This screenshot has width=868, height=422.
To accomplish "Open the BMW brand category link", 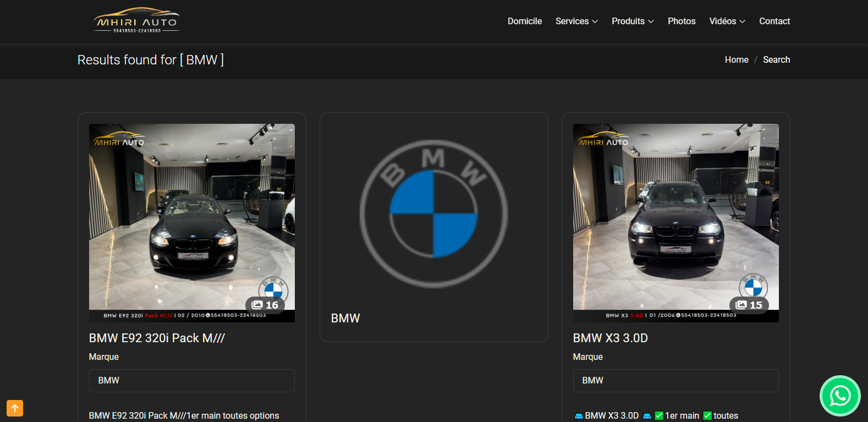I will pos(345,318).
